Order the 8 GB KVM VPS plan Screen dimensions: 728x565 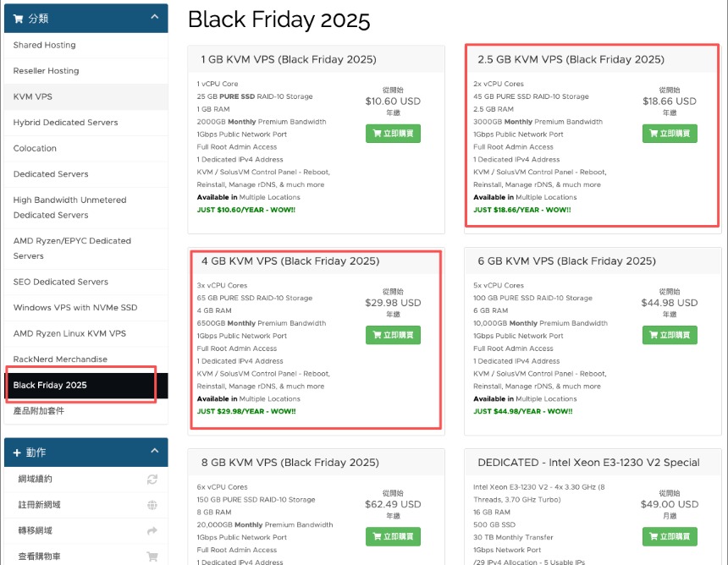393,536
